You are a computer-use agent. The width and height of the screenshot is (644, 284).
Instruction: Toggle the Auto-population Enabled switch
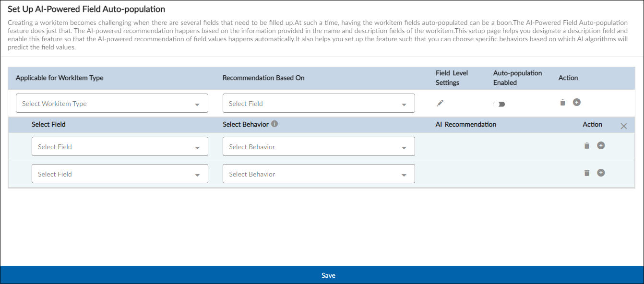click(500, 104)
